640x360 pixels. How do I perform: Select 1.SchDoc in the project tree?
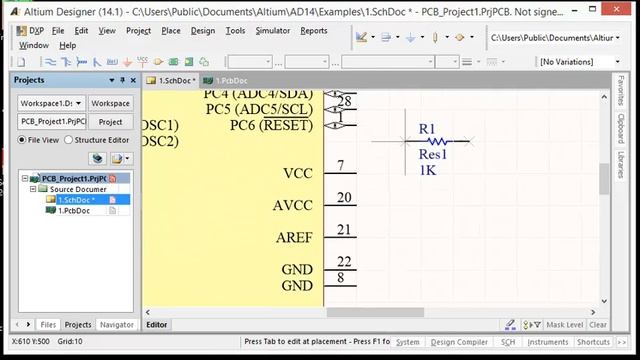(76, 200)
